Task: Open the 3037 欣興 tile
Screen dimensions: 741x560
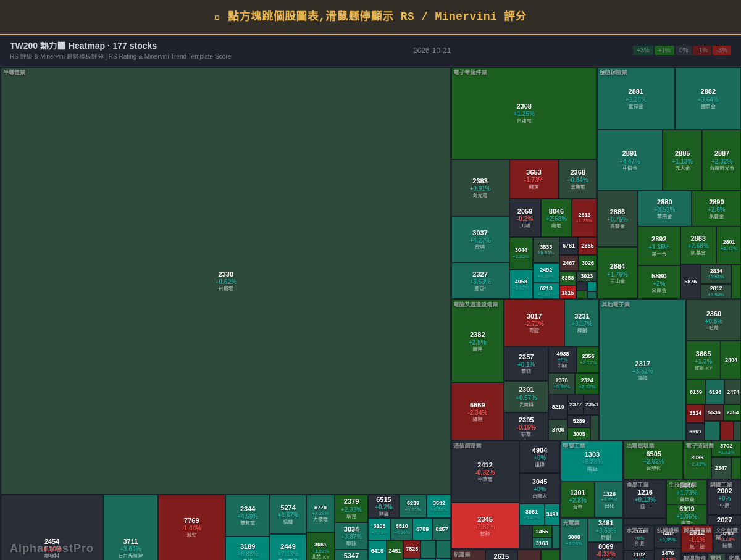Action: pyautogui.click(x=480, y=240)
